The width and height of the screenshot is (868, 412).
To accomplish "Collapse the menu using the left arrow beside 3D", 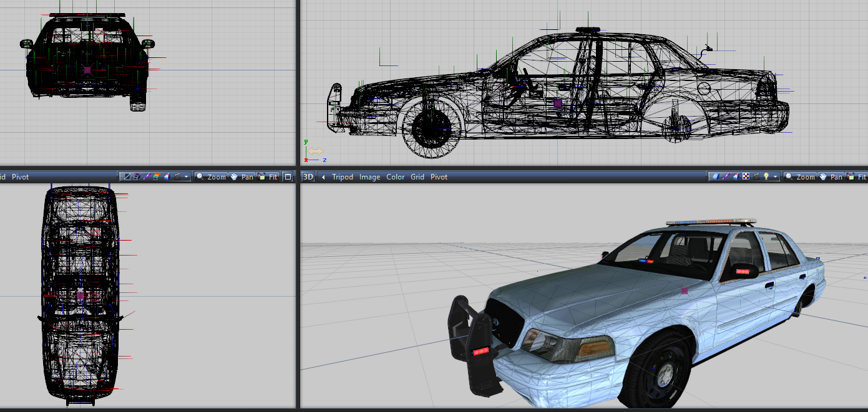I will click(323, 177).
